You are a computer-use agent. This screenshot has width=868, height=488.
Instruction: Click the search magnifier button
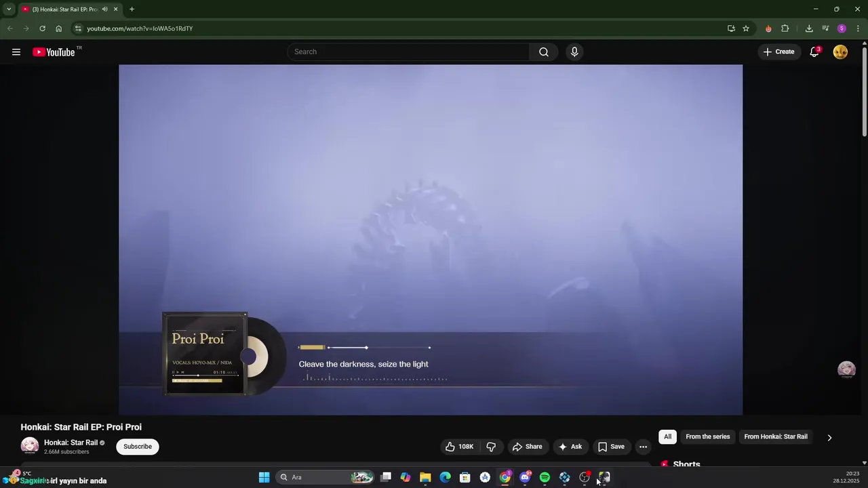click(544, 52)
